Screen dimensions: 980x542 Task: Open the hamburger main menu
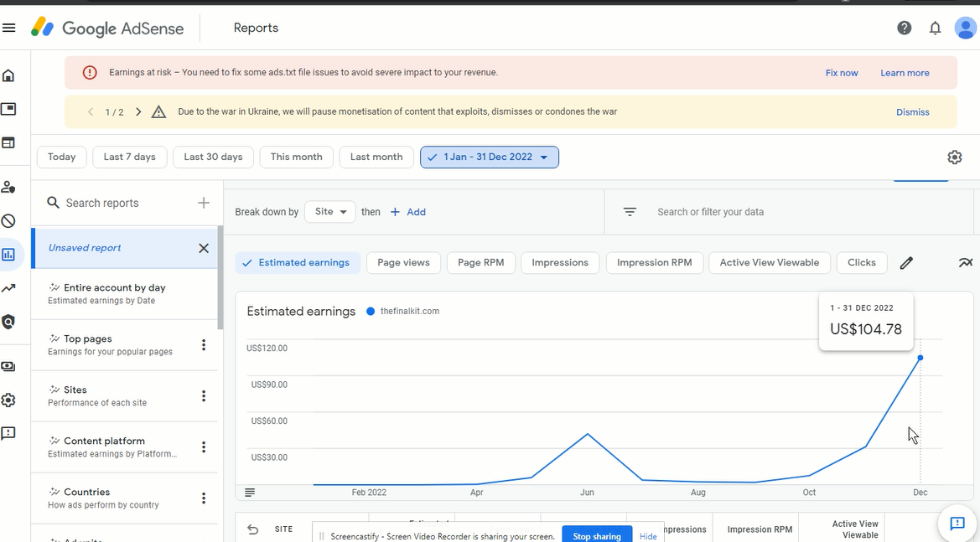(x=8, y=28)
